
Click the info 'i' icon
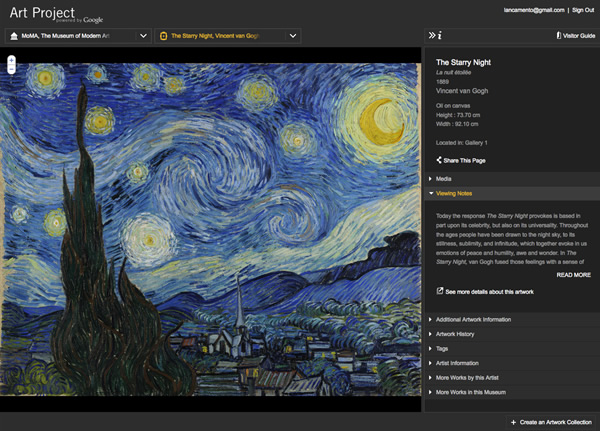pyautogui.click(x=440, y=36)
